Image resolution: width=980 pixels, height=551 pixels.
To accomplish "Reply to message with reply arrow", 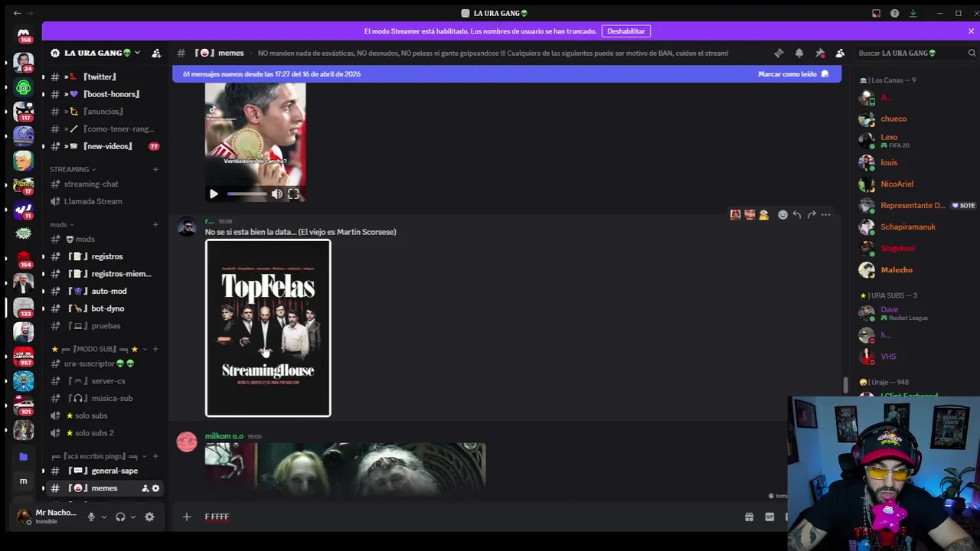I will [797, 215].
